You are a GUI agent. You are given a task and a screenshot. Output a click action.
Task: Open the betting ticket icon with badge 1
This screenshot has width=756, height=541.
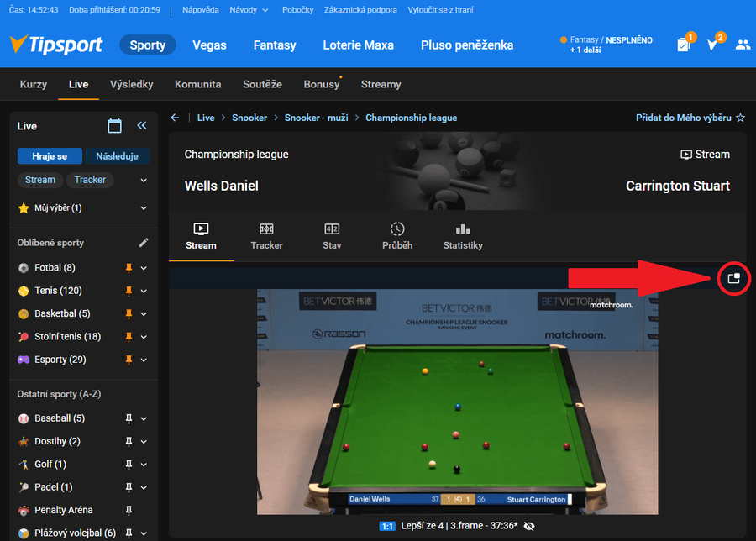point(685,44)
